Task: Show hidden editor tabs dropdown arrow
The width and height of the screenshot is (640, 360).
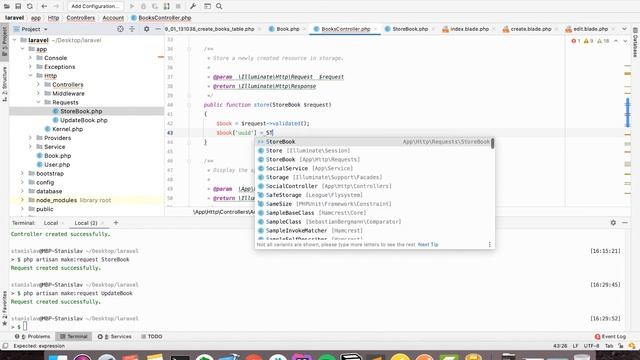Action: coord(624,29)
